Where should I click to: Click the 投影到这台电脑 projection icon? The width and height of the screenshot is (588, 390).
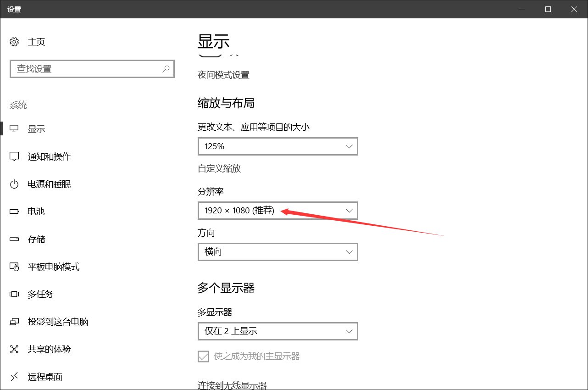click(x=14, y=322)
